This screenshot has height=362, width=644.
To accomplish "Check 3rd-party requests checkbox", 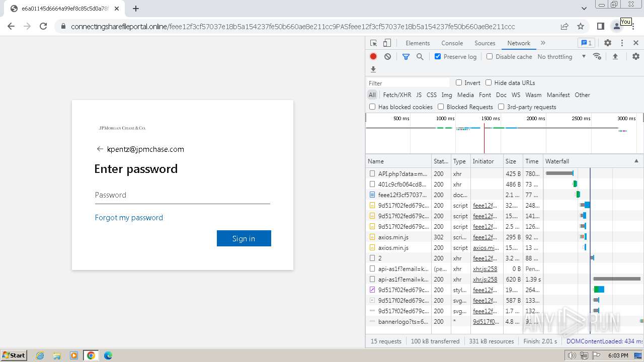I will tap(501, 107).
